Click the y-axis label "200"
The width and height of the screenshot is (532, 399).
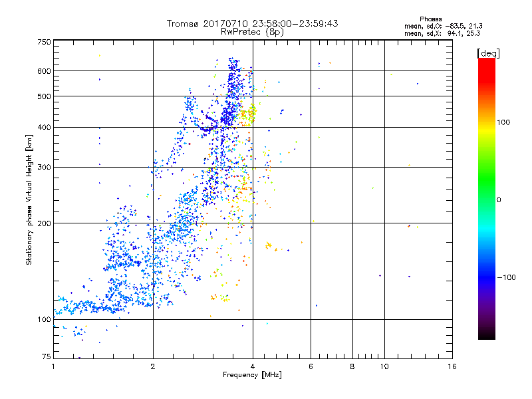point(44,223)
